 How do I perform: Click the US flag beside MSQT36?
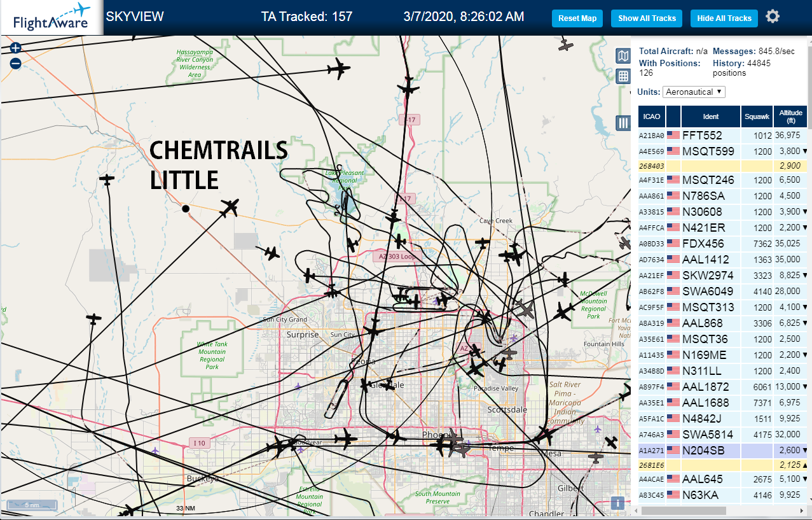tap(673, 339)
